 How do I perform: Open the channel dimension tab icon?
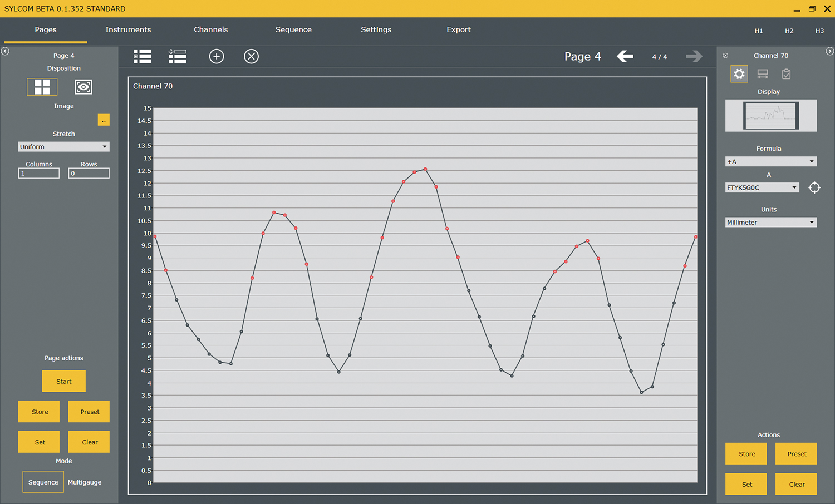pos(763,73)
